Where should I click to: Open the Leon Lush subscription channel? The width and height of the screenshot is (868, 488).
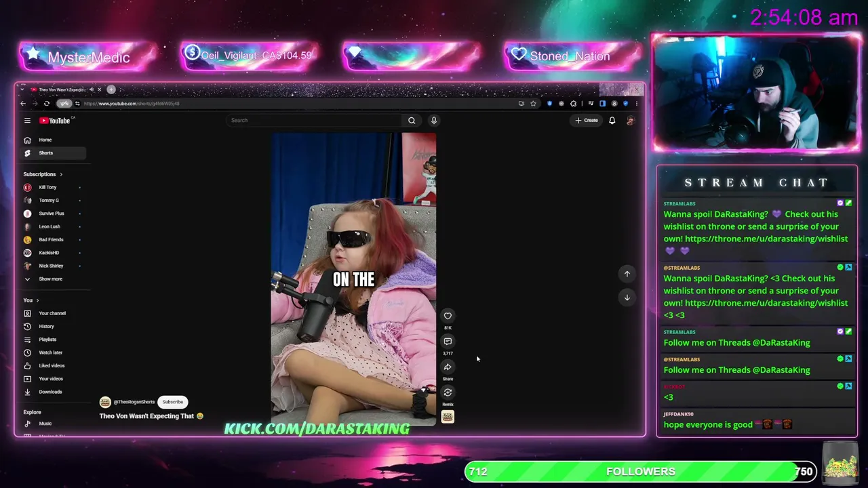[x=54, y=226]
